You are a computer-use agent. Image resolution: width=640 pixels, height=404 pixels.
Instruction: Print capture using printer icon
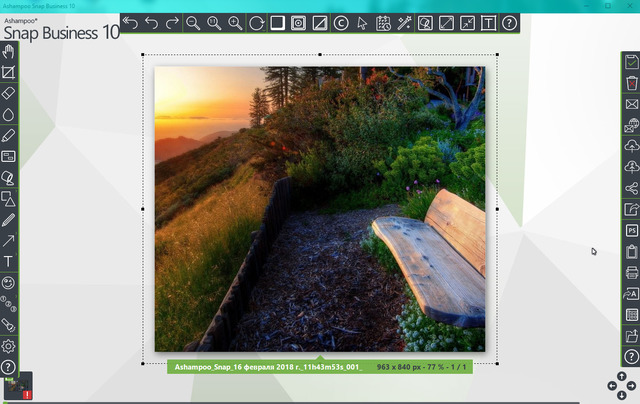coord(631,272)
